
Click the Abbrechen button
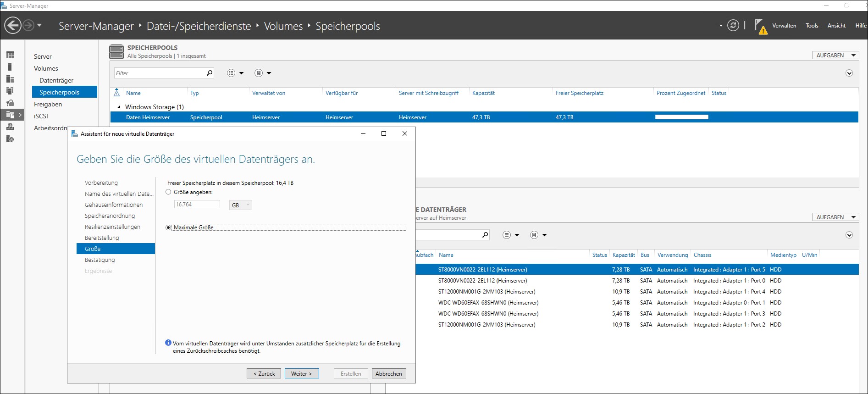[x=389, y=373]
